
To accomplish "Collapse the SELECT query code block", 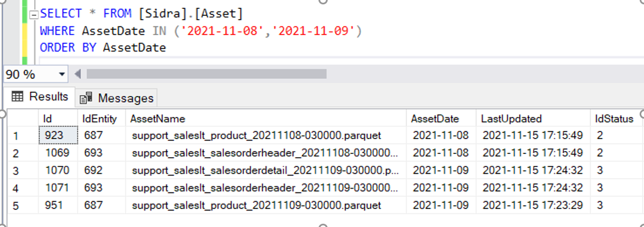I will click(34, 14).
